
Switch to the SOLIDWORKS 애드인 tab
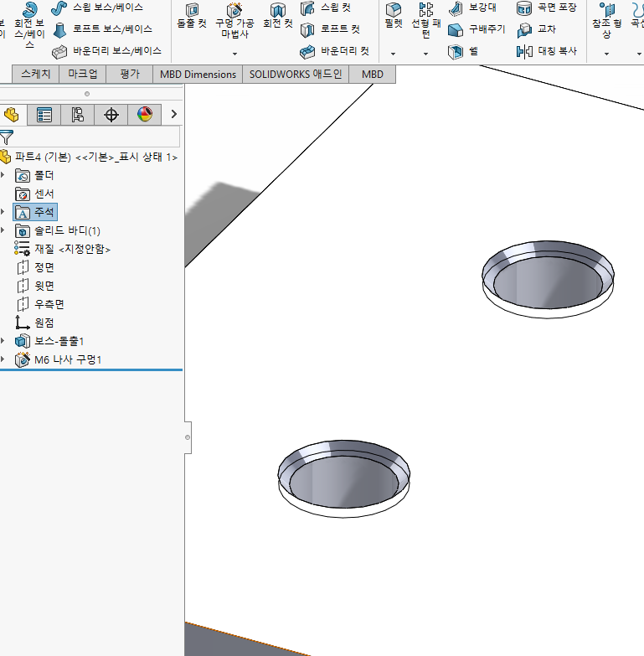pyautogui.click(x=296, y=74)
